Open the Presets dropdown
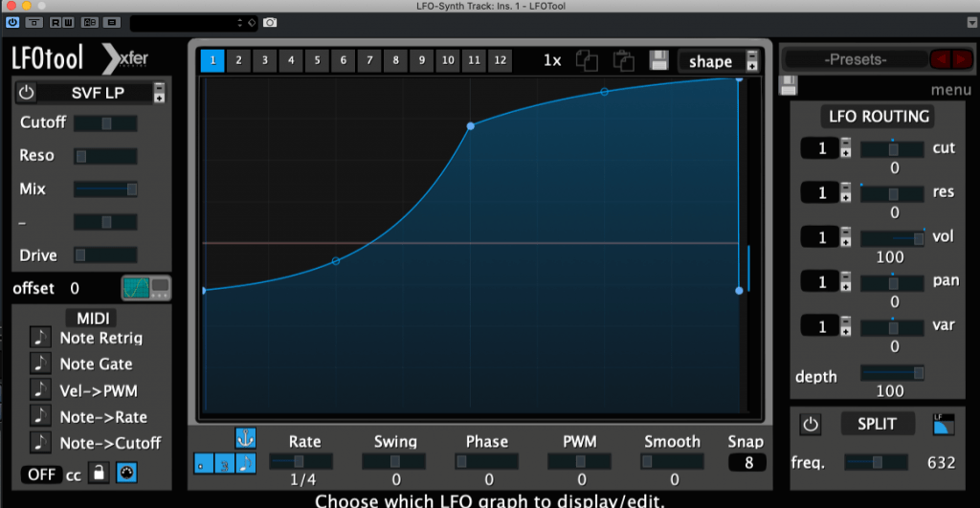980x508 pixels. [x=855, y=59]
